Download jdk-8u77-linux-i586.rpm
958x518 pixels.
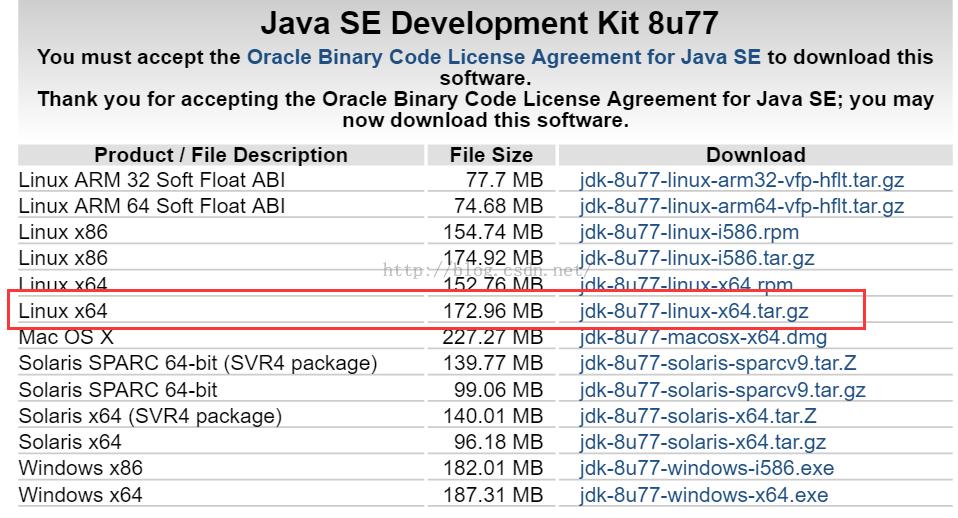click(x=689, y=233)
